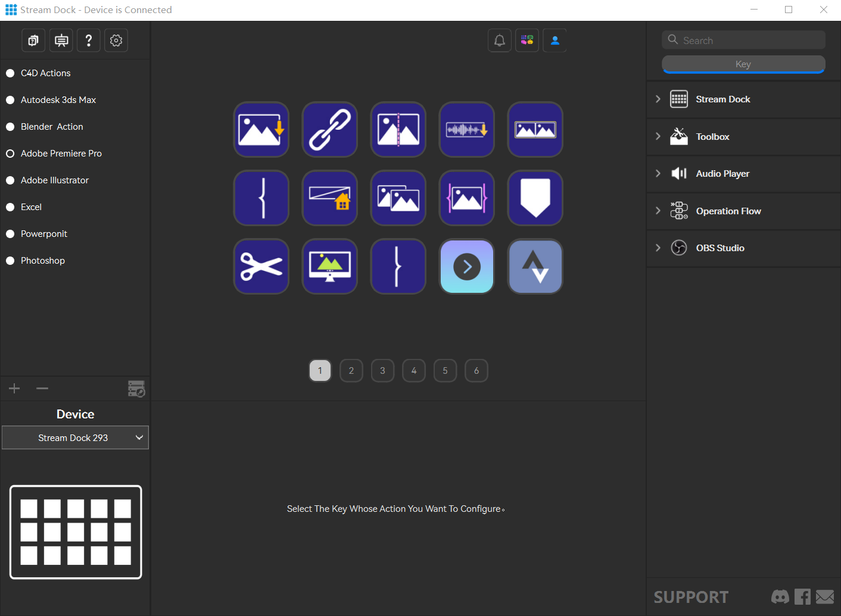This screenshot has height=616, width=841.
Task: Click the split image key icon
Action: point(398,130)
